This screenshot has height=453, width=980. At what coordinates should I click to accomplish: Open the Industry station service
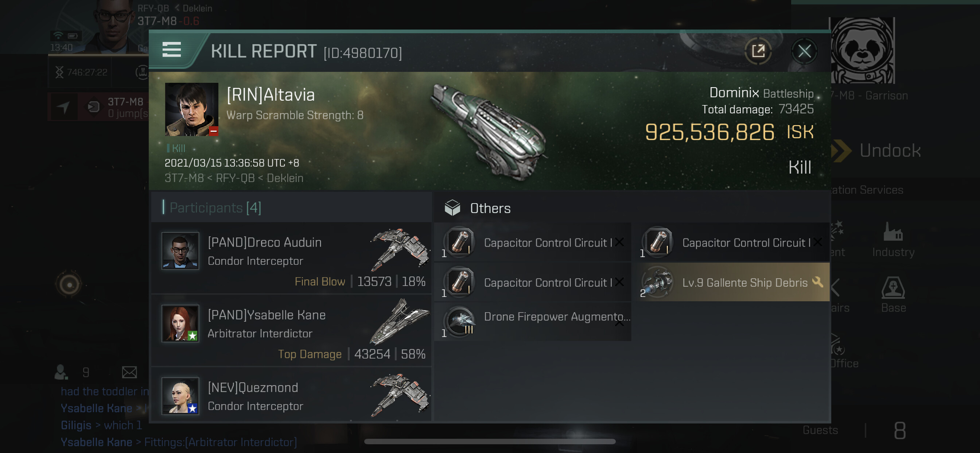coord(893,240)
